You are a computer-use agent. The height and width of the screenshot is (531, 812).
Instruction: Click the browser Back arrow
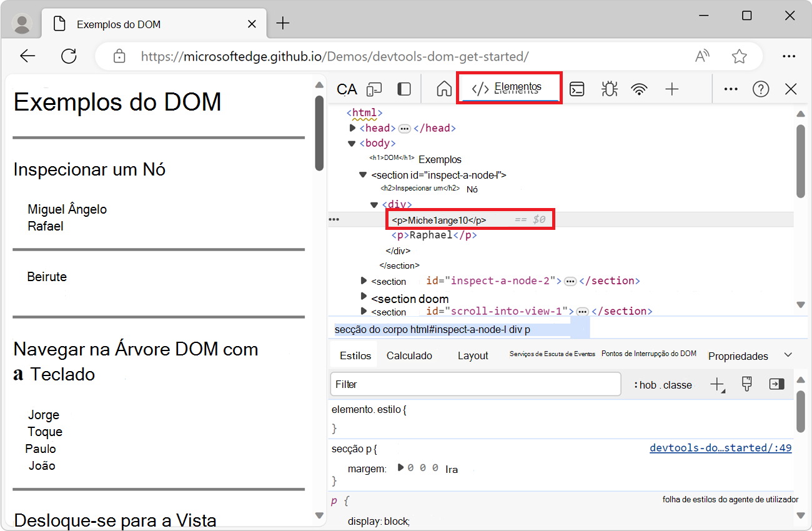tap(27, 56)
